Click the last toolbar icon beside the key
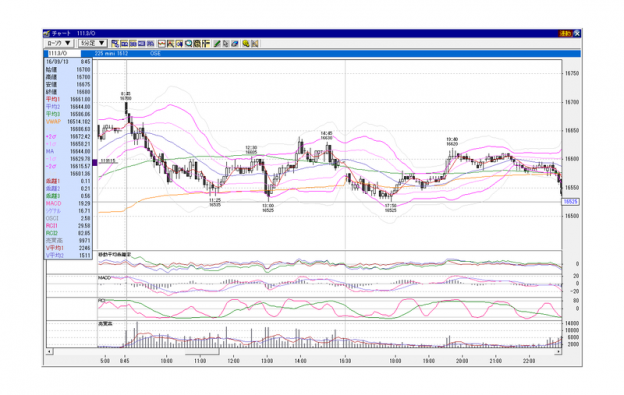The width and height of the screenshot is (624, 395). coord(255,43)
